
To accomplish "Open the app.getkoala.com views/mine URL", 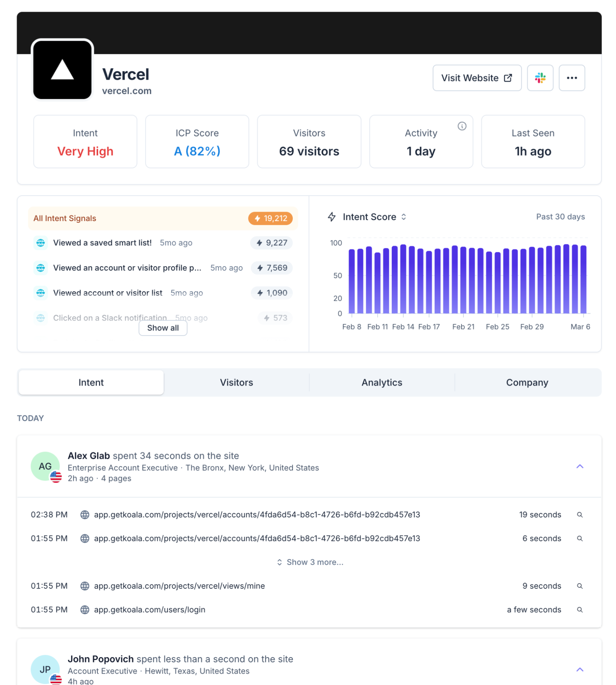I will point(179,586).
